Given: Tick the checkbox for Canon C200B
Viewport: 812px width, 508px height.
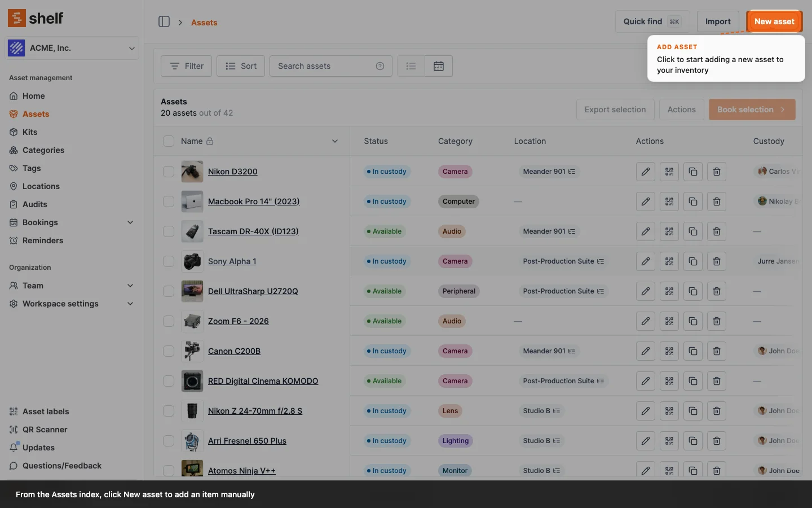Looking at the screenshot, I should [169, 351].
